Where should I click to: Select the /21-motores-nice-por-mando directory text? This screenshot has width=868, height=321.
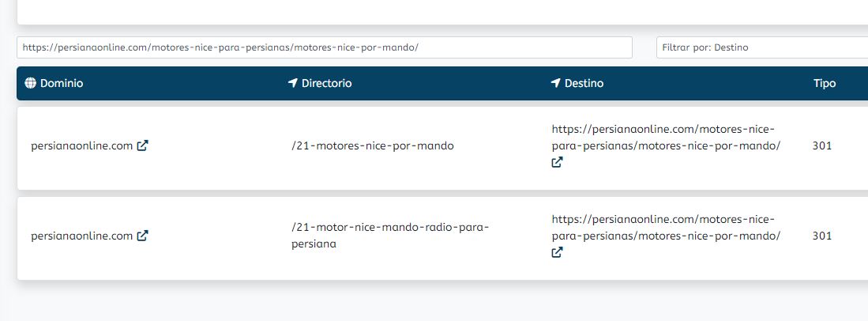373,145
